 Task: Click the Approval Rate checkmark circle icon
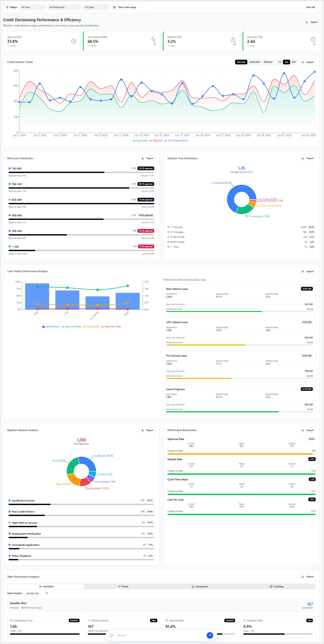[x=73, y=41]
